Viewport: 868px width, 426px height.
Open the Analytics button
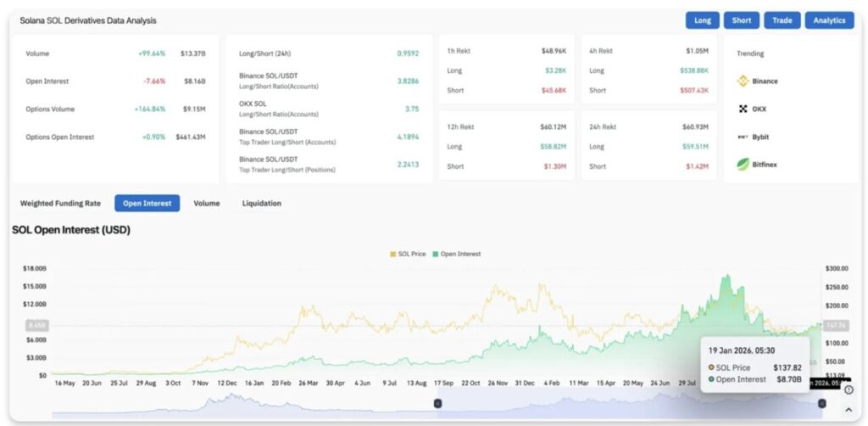click(x=829, y=20)
